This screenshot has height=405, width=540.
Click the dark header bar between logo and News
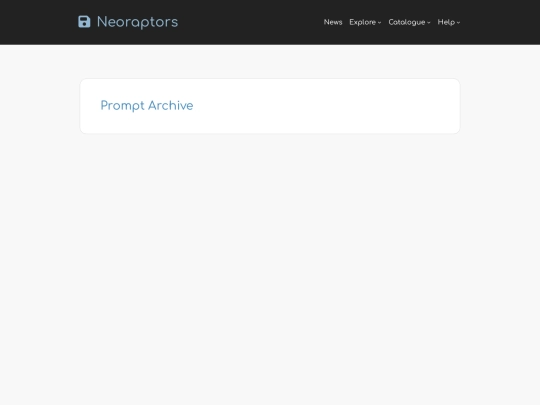coord(251,22)
